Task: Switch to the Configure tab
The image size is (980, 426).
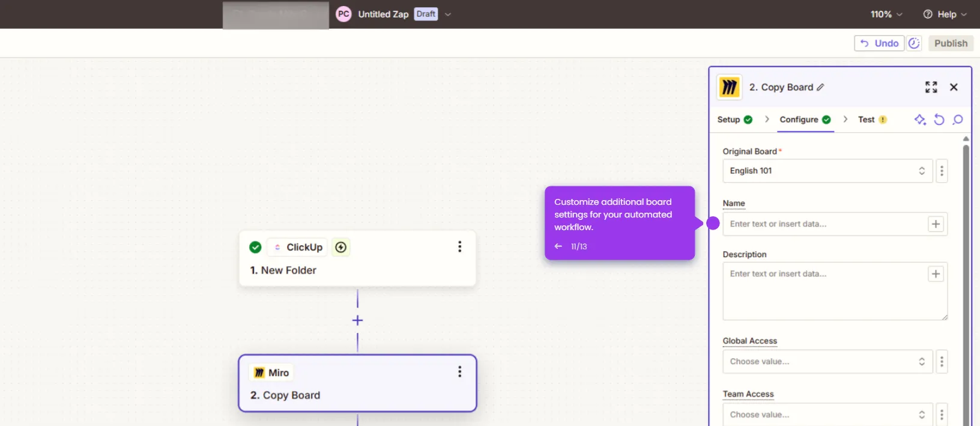Action: pos(805,120)
